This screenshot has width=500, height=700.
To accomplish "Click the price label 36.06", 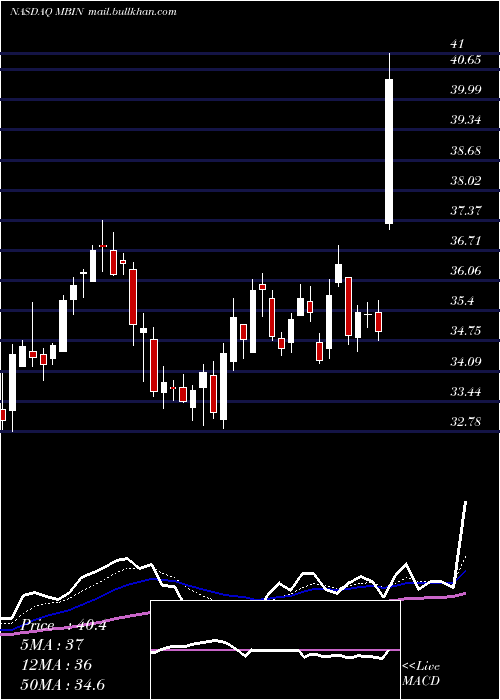I will point(466,271).
